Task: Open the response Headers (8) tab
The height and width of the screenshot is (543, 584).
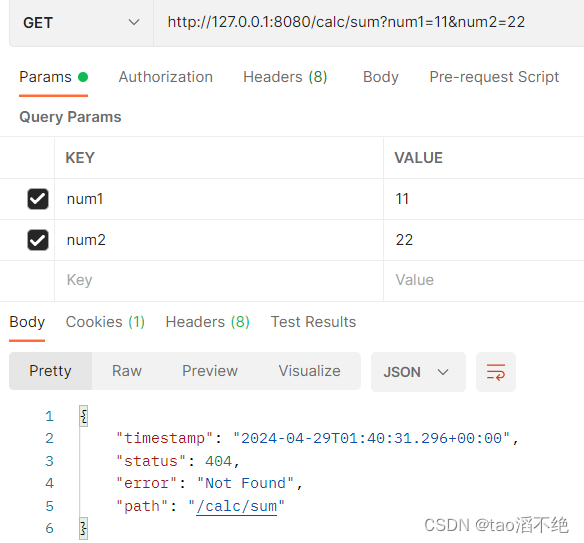Action: (208, 322)
